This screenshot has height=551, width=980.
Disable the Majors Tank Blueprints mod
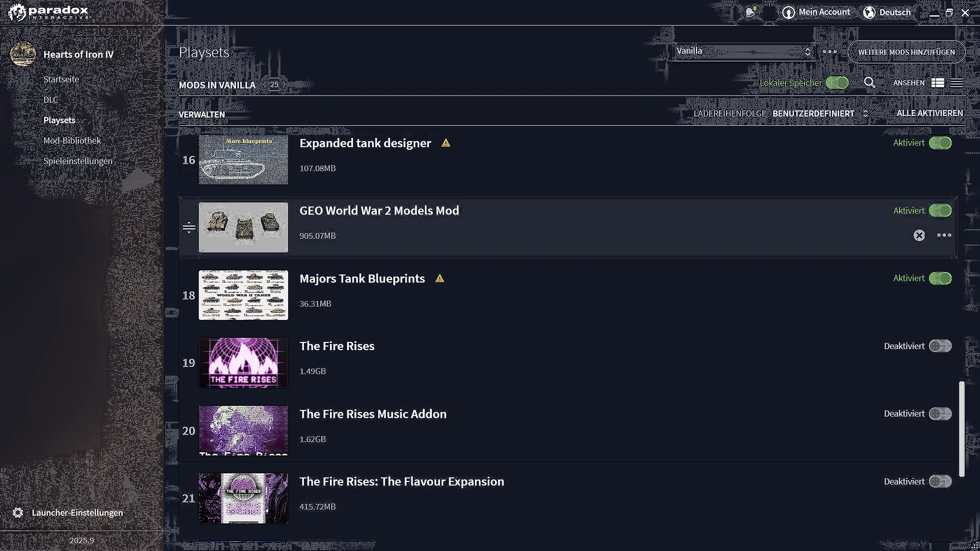pyautogui.click(x=940, y=279)
